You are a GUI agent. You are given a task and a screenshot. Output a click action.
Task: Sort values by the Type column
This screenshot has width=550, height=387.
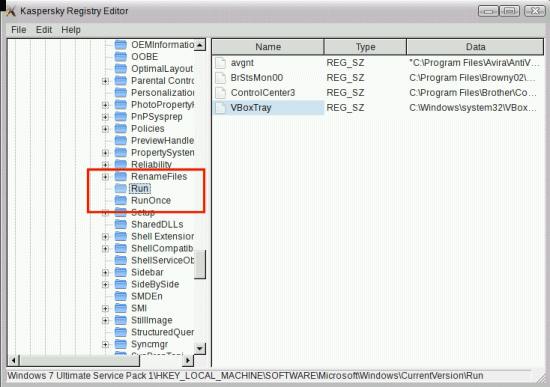pyautogui.click(x=365, y=47)
